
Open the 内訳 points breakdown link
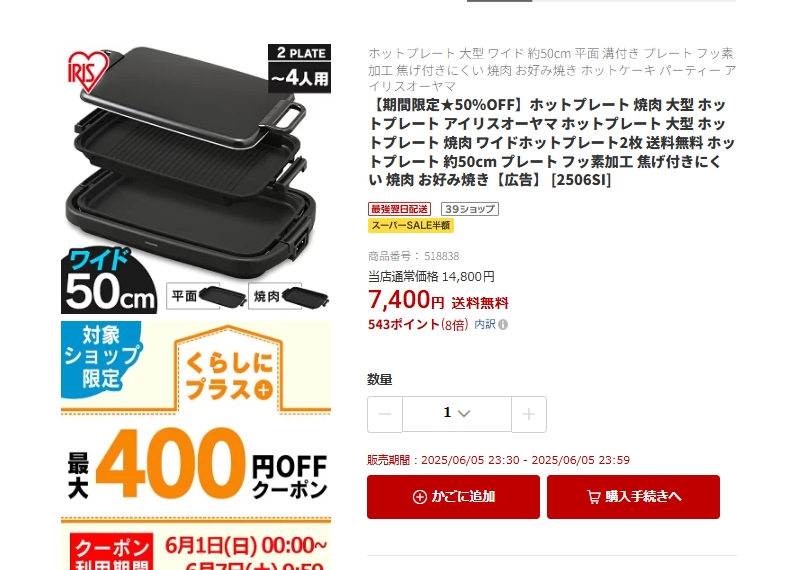click(484, 324)
